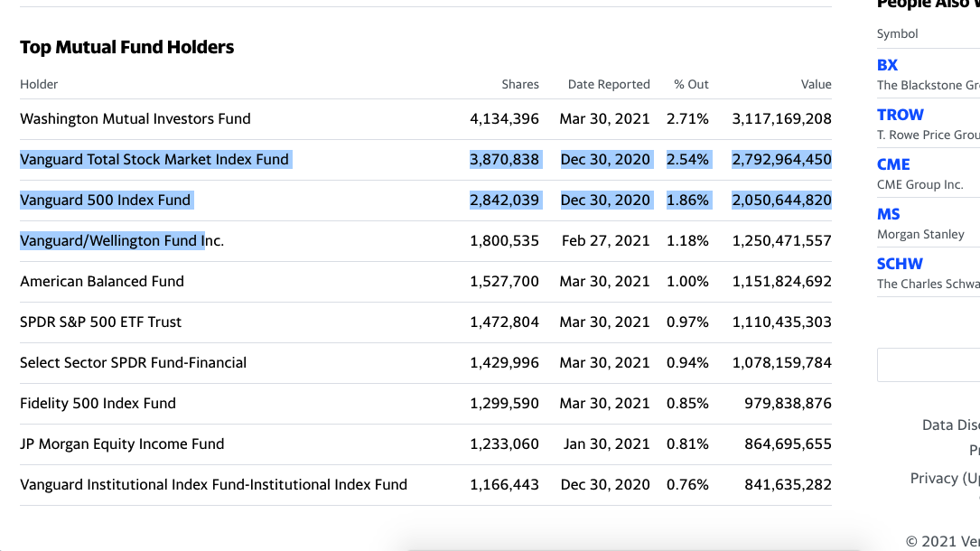This screenshot has height=551, width=980.
Task: Click the Top Mutual Fund Holders heading
Action: point(126,47)
